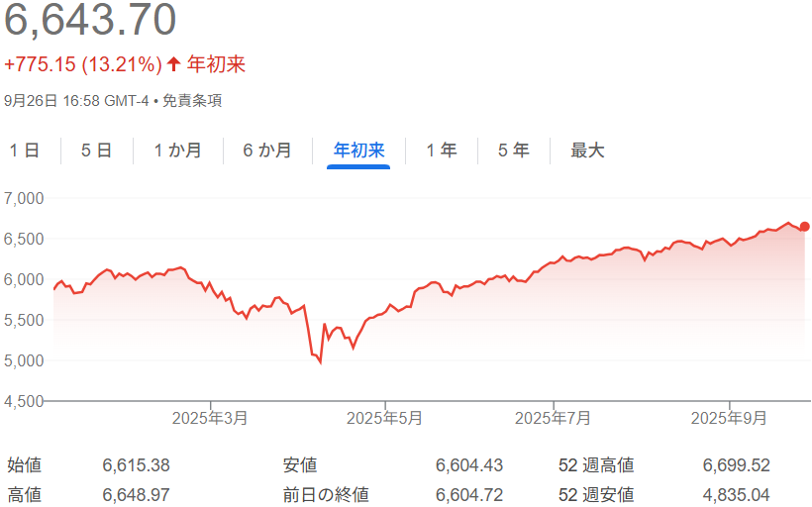The height and width of the screenshot is (507, 812).
Task: Click the 2025年5月 axis label
Action: click(383, 419)
